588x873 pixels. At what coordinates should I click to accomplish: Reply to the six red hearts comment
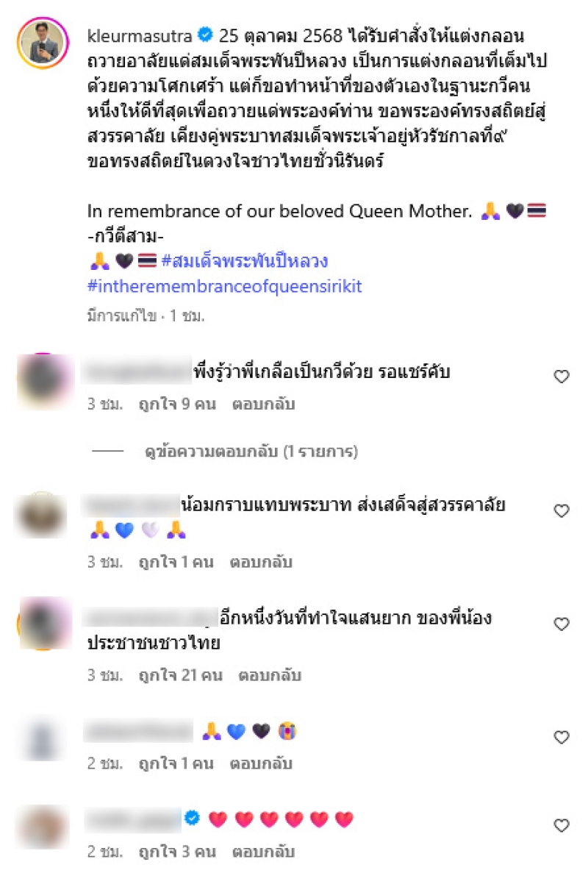[263, 851]
